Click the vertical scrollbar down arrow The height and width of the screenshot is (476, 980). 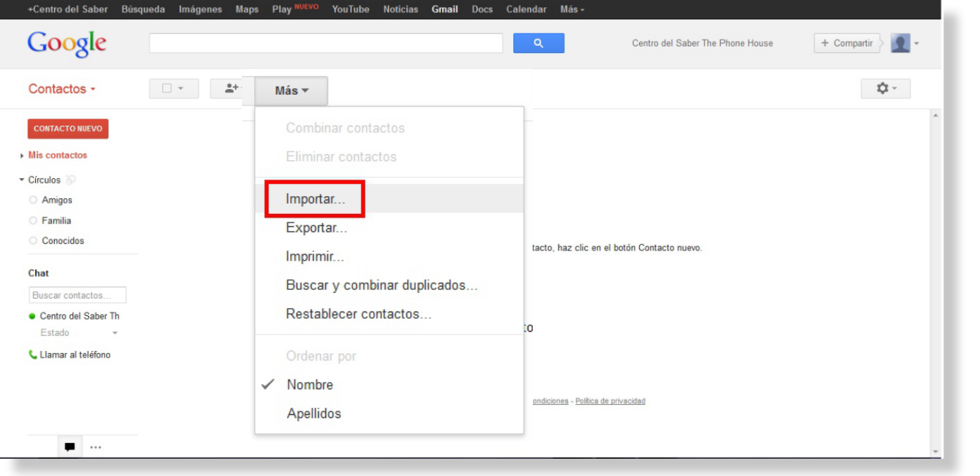(935, 452)
